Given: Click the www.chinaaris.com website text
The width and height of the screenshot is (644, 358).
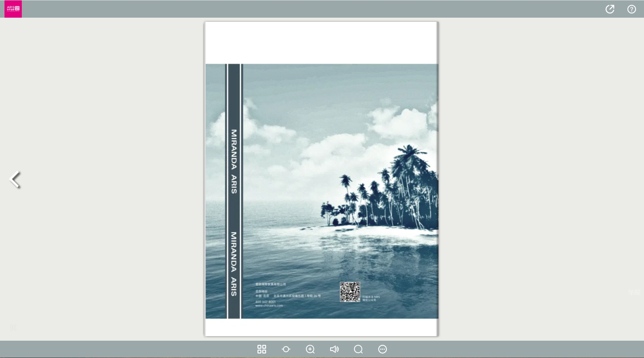Looking at the screenshot, I should pos(269,306).
